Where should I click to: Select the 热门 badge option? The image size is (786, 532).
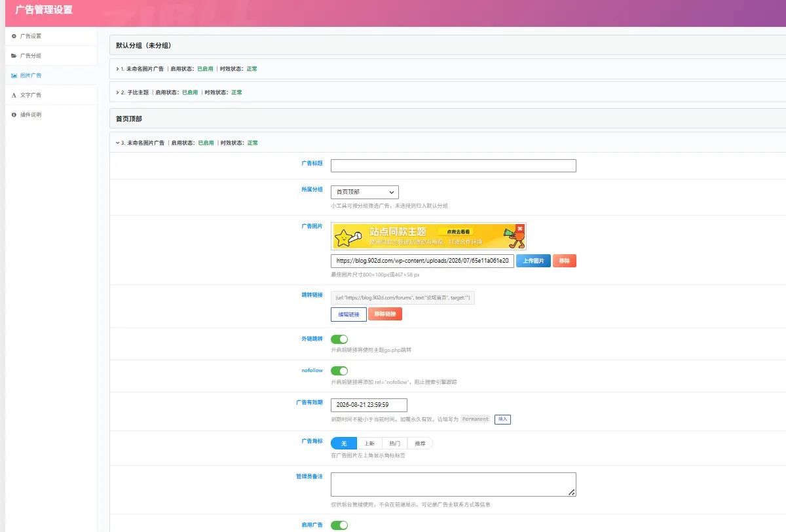pos(394,444)
